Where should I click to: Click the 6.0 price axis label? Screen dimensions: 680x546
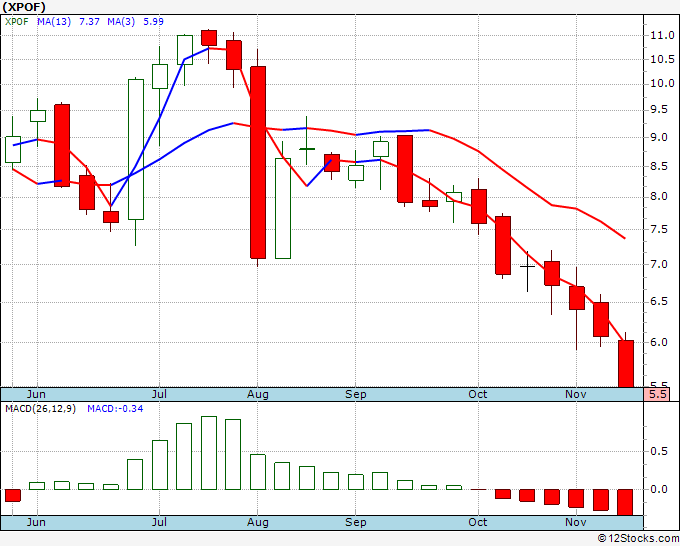click(x=658, y=342)
